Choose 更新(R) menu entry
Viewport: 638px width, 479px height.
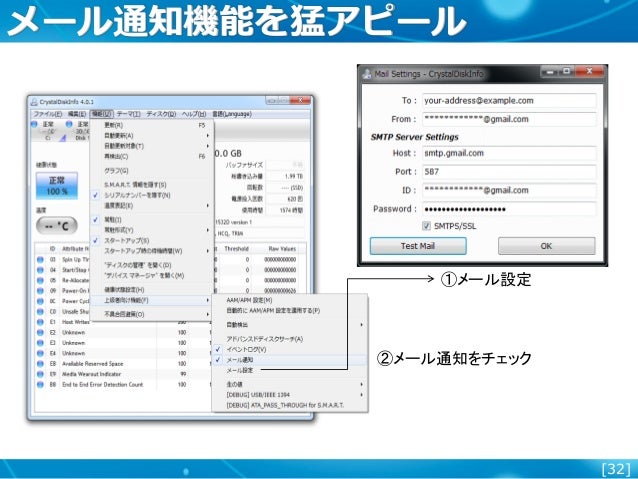pyautogui.click(x=151, y=125)
